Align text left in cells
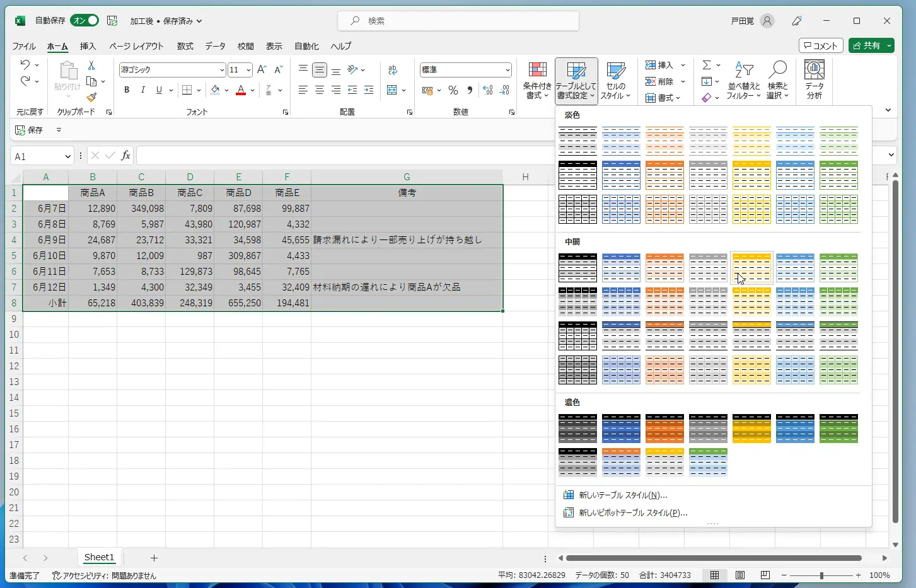Image resolution: width=916 pixels, height=588 pixels. tap(303, 90)
